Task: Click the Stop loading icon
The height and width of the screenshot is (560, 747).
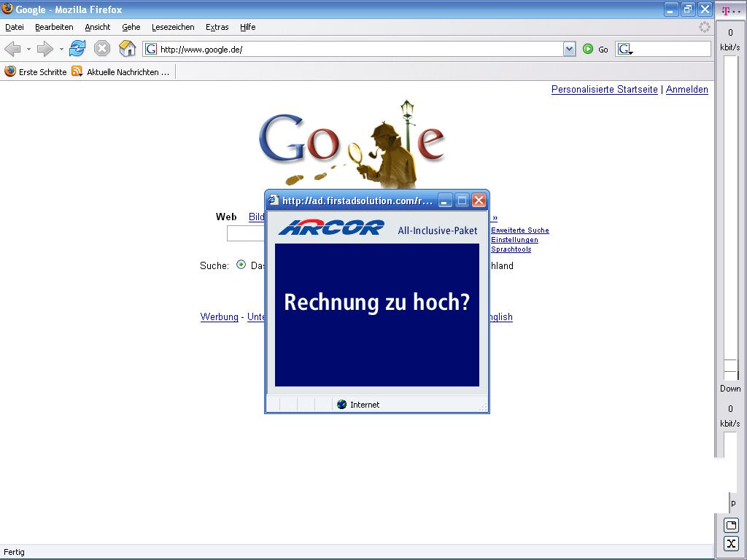Action: 102,49
